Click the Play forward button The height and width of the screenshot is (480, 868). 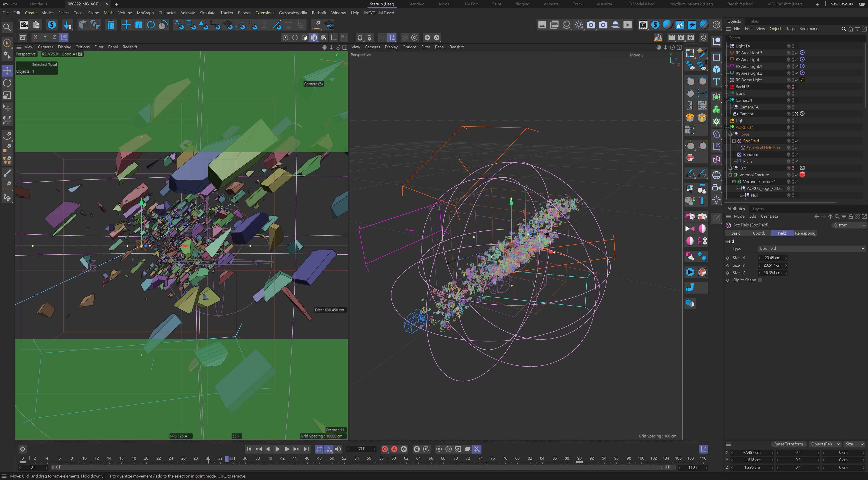[x=277, y=449]
